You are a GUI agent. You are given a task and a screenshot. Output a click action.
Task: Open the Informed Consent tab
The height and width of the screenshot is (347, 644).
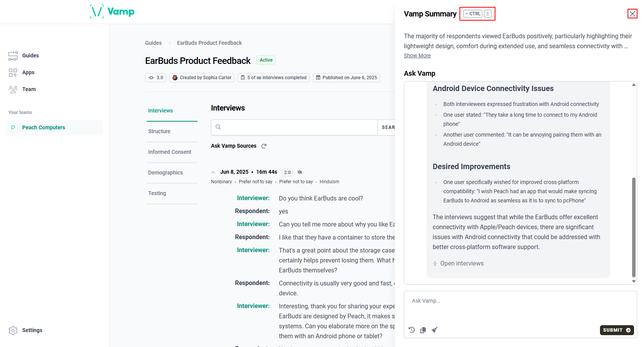coord(172,152)
